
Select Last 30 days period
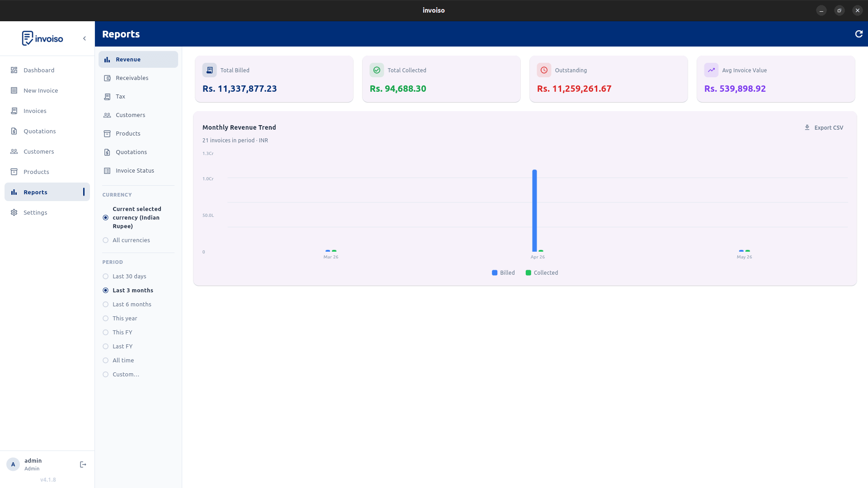coord(105,277)
